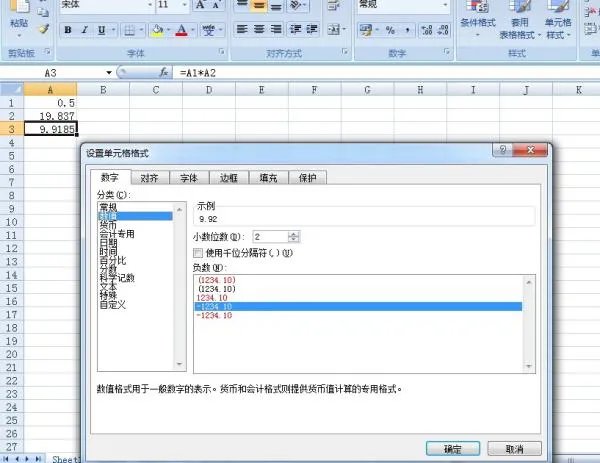
Task: Apply percent style (%) format
Action: click(390, 30)
